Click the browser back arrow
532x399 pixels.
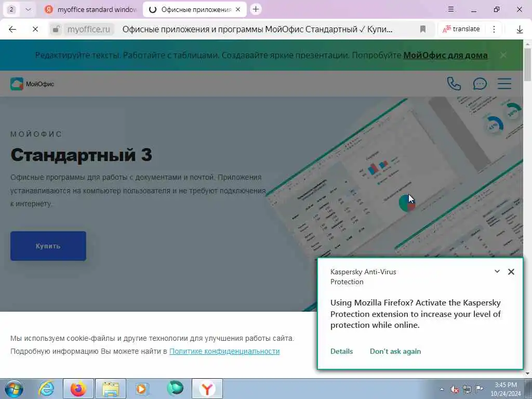(x=12, y=29)
